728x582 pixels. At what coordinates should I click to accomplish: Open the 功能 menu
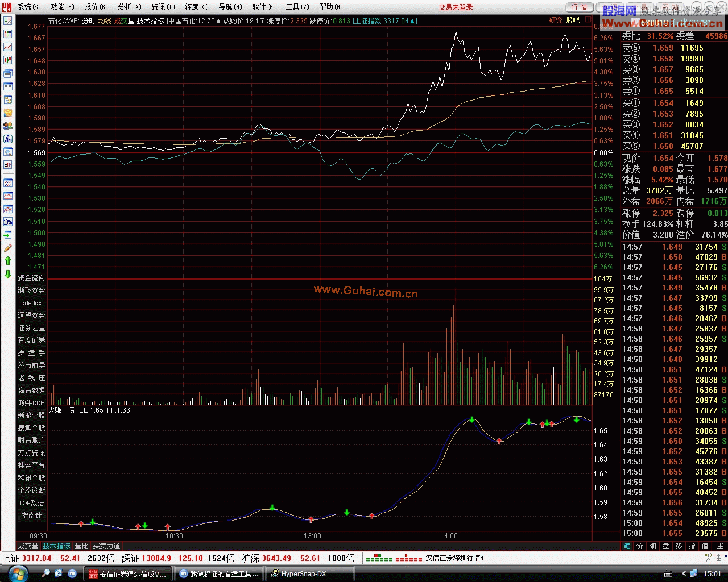[63, 7]
